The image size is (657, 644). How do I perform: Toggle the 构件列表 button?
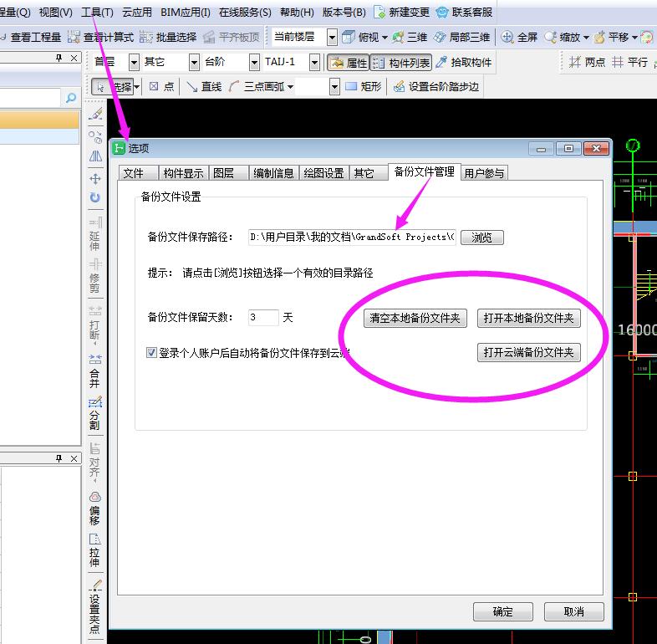pyautogui.click(x=401, y=63)
